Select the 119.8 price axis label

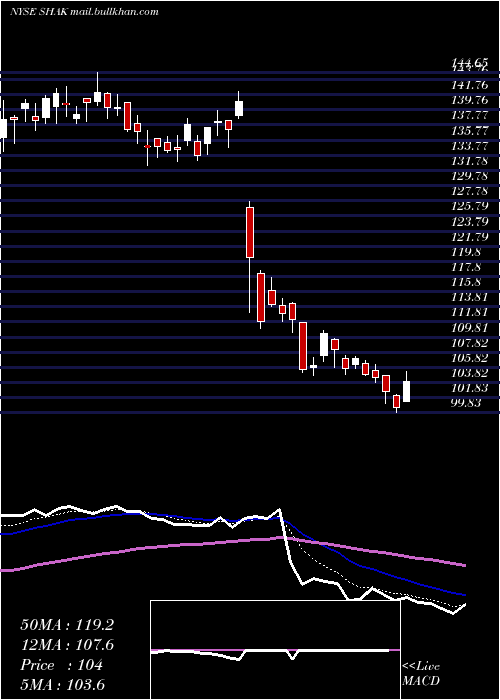pyautogui.click(x=466, y=252)
